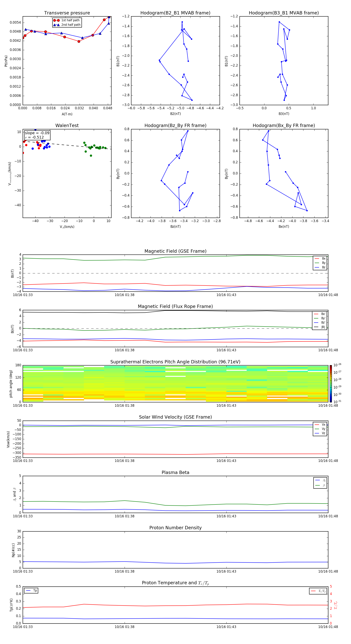351x644 pixels.
Task: Click the "B3(nT)" x-axis label
Action: click(284, 114)
